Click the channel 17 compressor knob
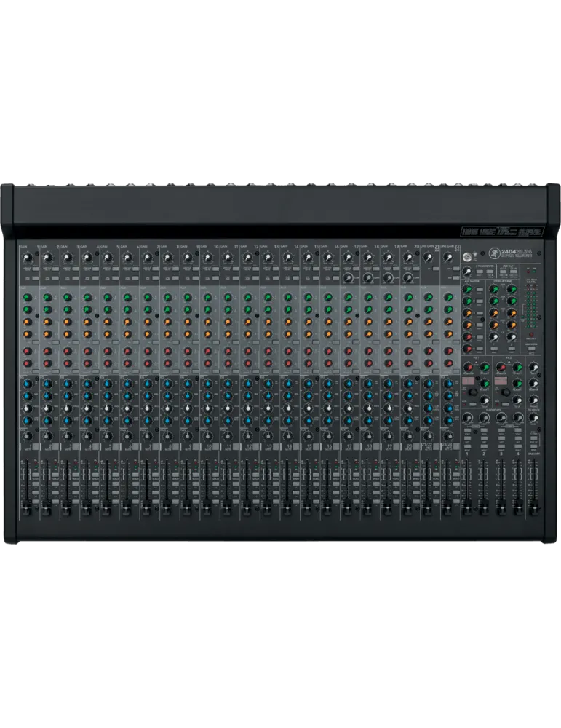Screen dimensions: 561x728 (x=348, y=278)
